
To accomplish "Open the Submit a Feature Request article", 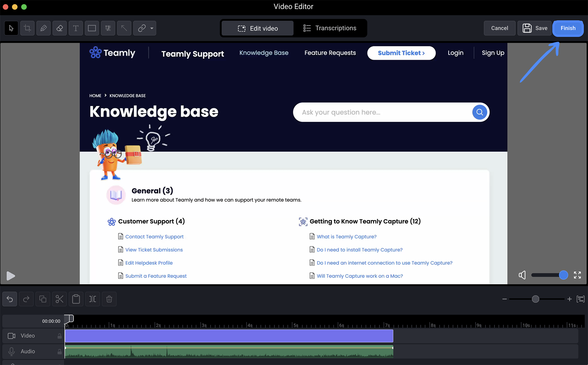I will pyautogui.click(x=156, y=276).
